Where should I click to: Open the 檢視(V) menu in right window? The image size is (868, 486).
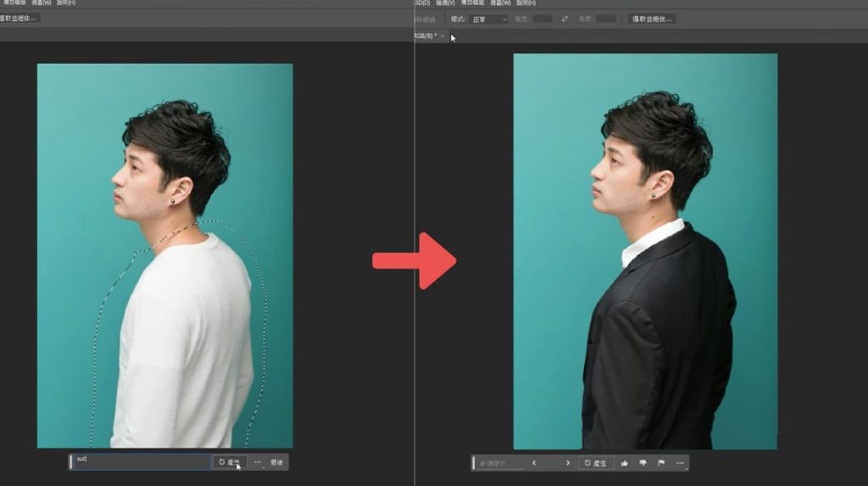point(446,3)
